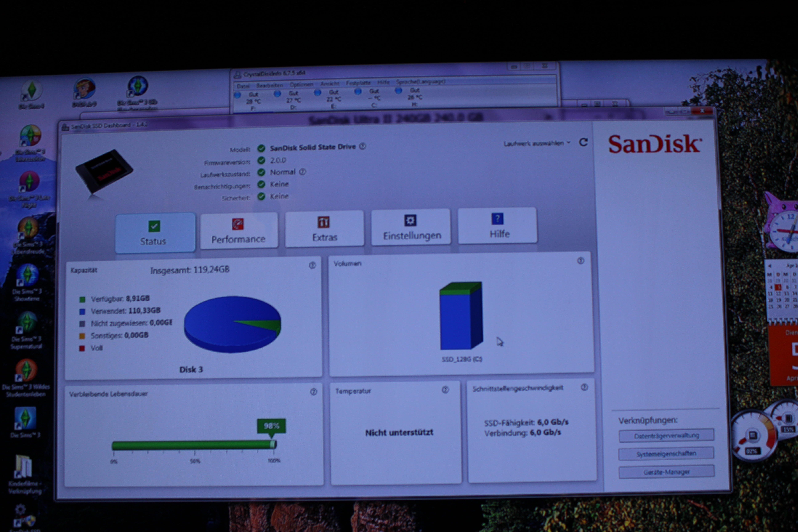The width and height of the screenshot is (798, 532).
Task: Click the 98% remaining life bar marker
Action: click(x=271, y=426)
